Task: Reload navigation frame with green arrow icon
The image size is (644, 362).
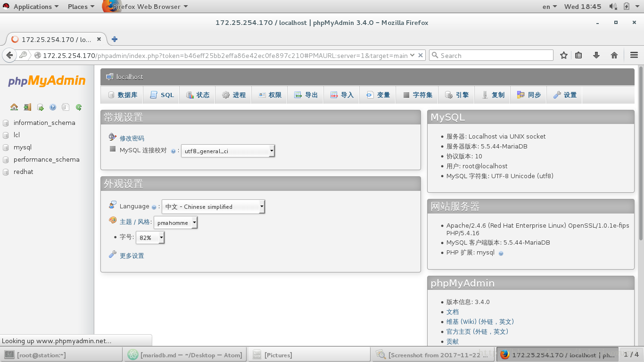Action: (79, 107)
